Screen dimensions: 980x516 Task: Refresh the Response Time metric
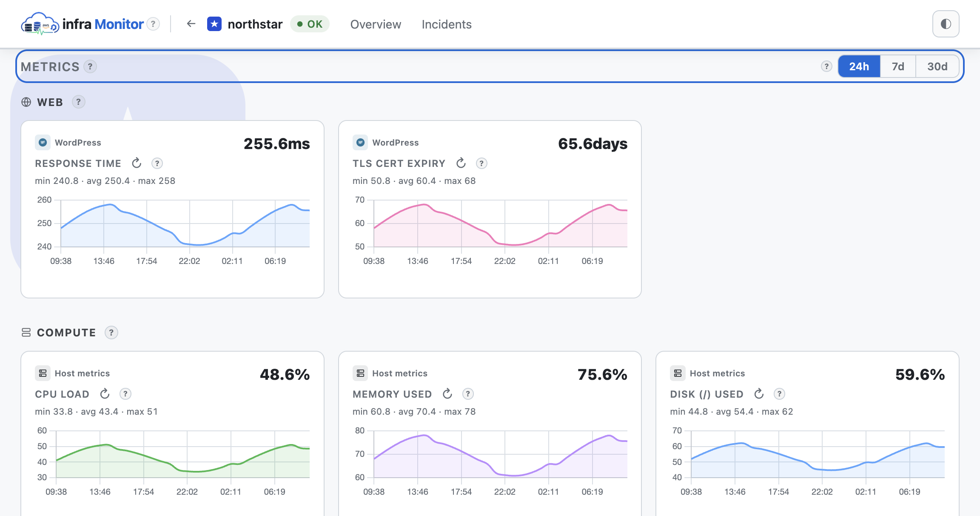[x=137, y=163]
